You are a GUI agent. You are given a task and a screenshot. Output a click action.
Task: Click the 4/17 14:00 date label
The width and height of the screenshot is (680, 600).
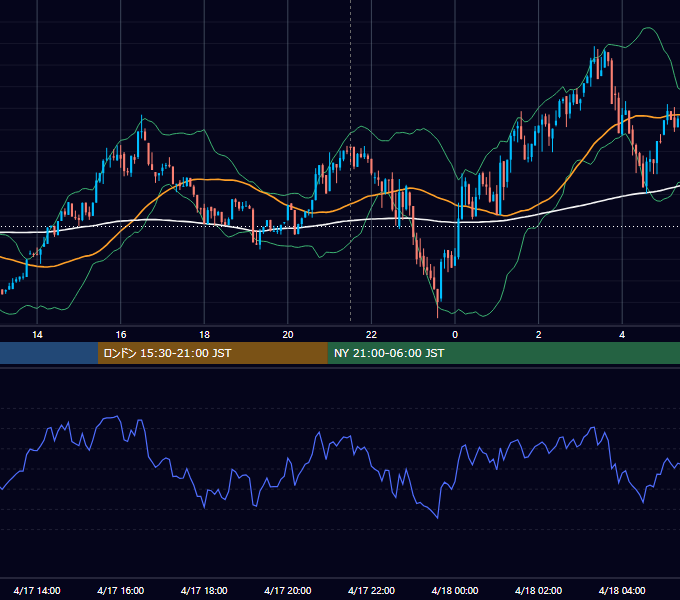[x=37, y=590]
